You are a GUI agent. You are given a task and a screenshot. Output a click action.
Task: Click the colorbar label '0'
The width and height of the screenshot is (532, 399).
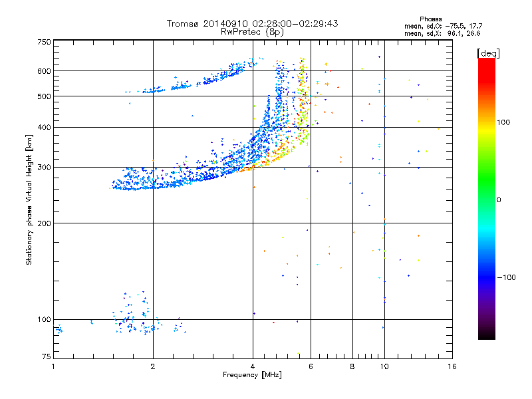[499, 200]
